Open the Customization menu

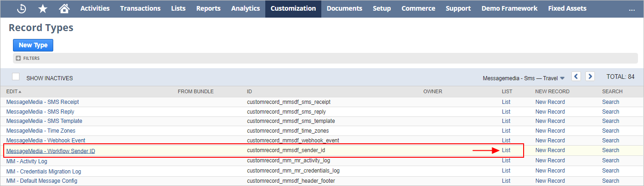tap(293, 8)
